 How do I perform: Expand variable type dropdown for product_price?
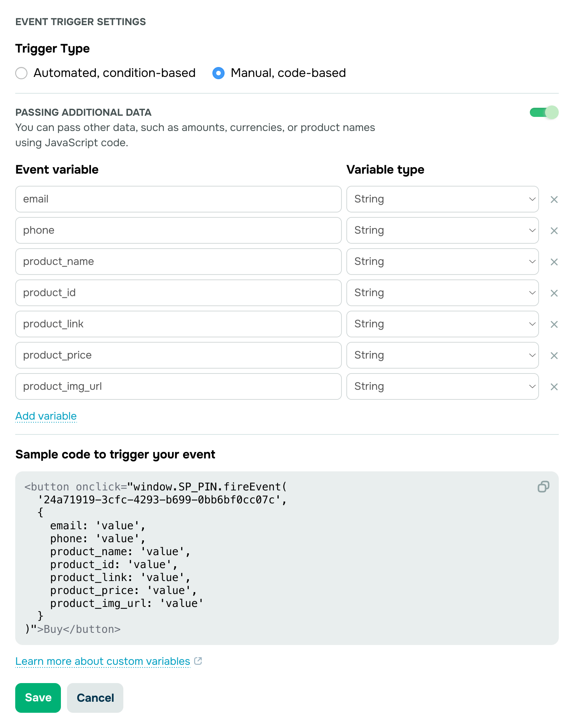tap(442, 355)
